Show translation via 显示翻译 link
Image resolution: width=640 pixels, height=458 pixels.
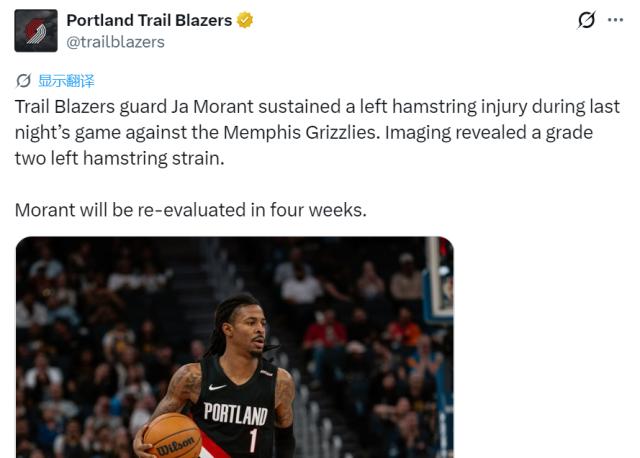coord(66,81)
